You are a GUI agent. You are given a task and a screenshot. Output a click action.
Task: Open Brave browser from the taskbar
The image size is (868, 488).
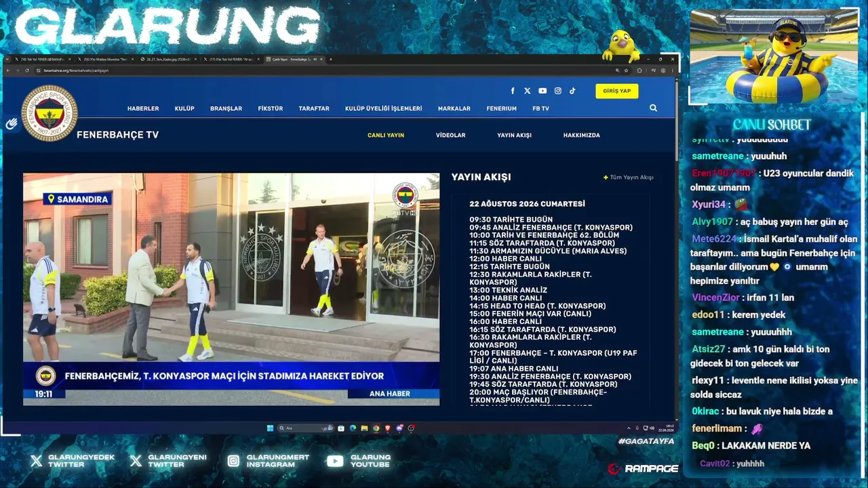point(388,428)
